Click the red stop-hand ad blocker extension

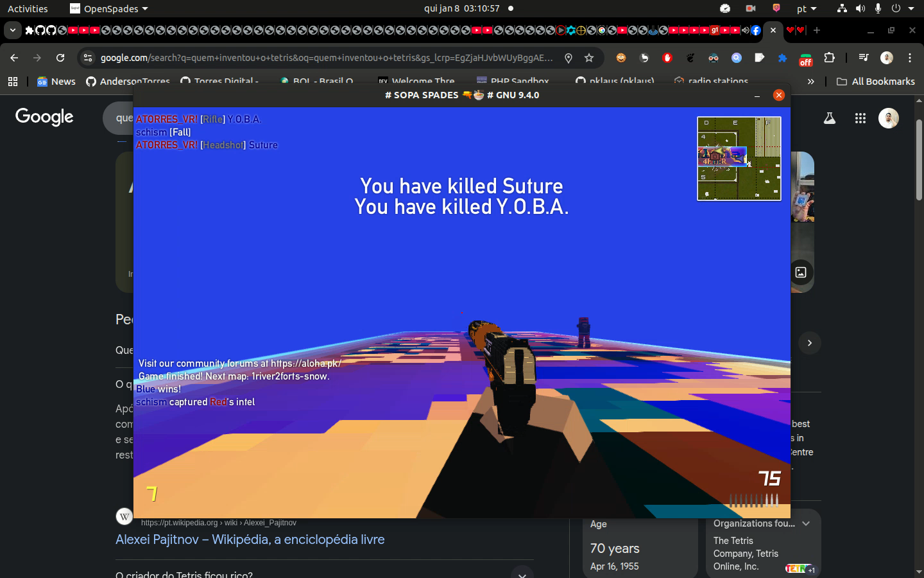click(667, 58)
